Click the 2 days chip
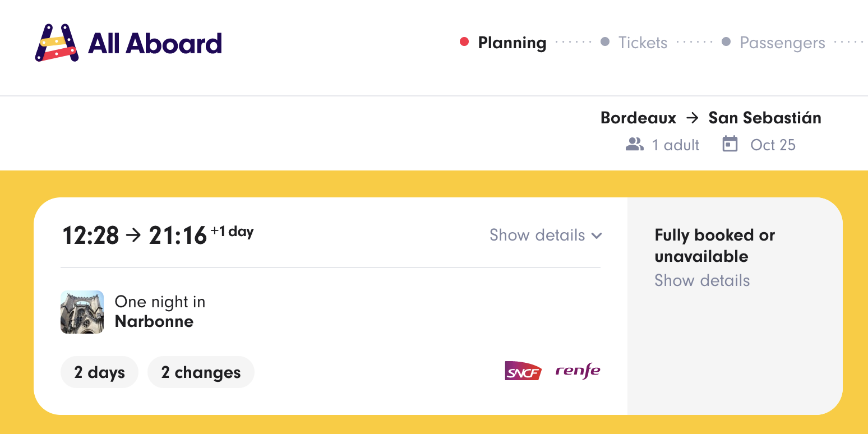Screen dimensions: 868x434 99,372
